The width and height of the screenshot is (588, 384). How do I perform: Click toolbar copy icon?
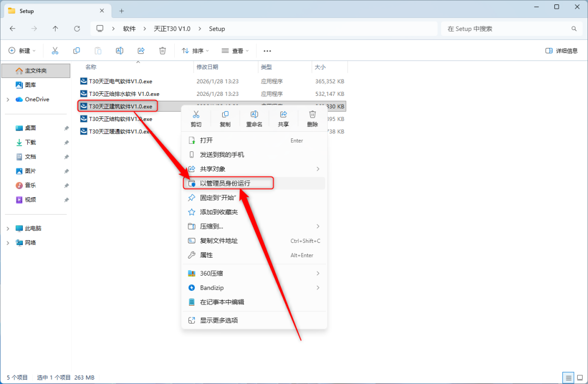pyautogui.click(x=77, y=51)
